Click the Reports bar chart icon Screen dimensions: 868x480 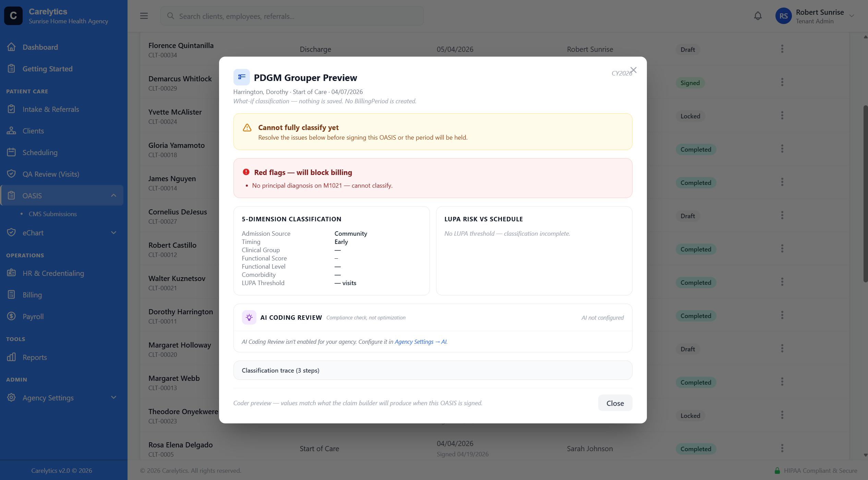click(x=11, y=357)
